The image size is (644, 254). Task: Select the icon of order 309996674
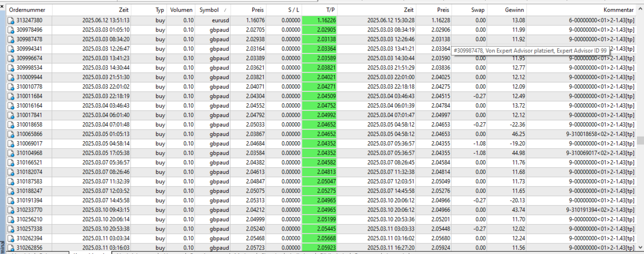(x=11, y=58)
